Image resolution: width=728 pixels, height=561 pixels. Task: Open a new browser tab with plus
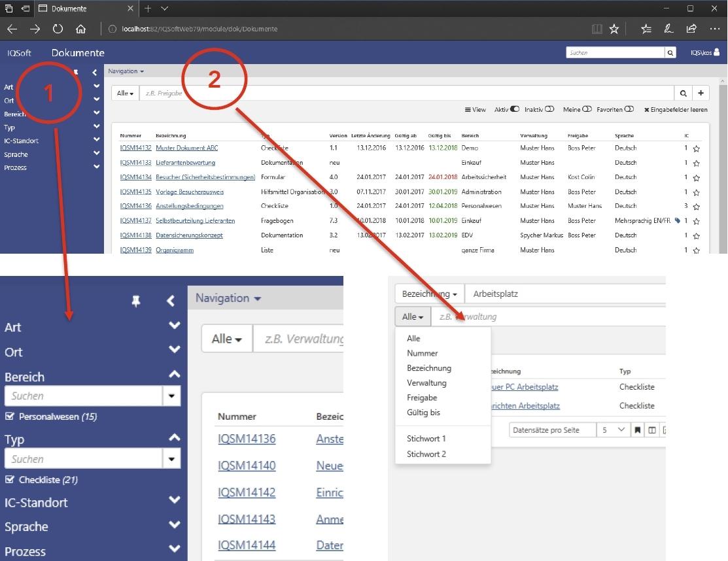pos(148,8)
